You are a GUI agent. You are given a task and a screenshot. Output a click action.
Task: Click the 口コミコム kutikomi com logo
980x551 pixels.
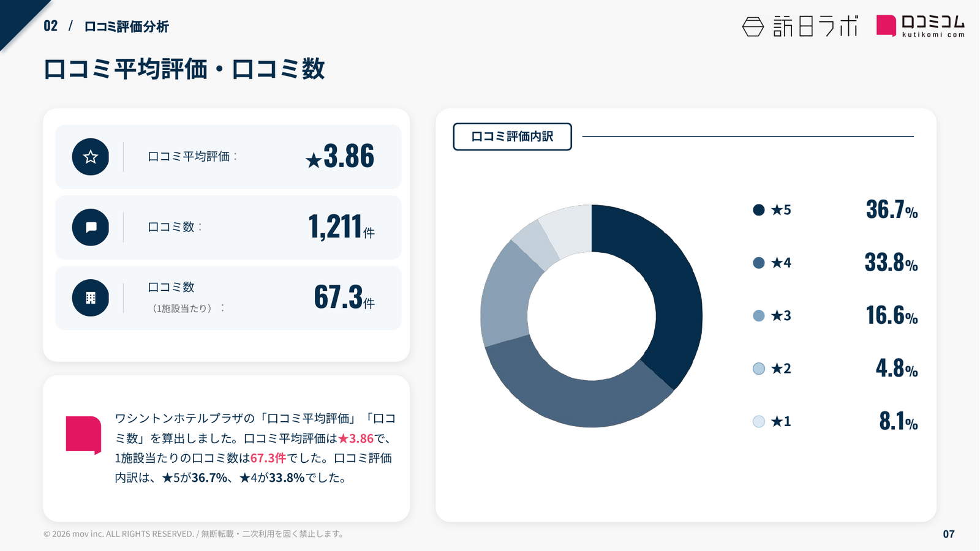[921, 26]
